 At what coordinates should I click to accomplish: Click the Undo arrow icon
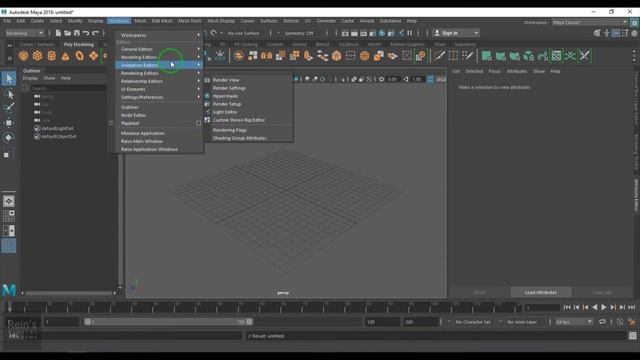click(x=86, y=33)
